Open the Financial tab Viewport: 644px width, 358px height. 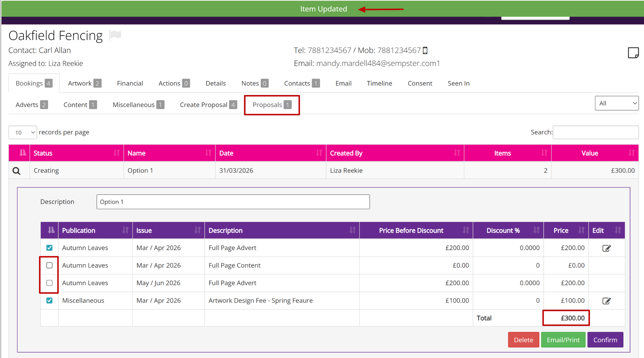130,83
